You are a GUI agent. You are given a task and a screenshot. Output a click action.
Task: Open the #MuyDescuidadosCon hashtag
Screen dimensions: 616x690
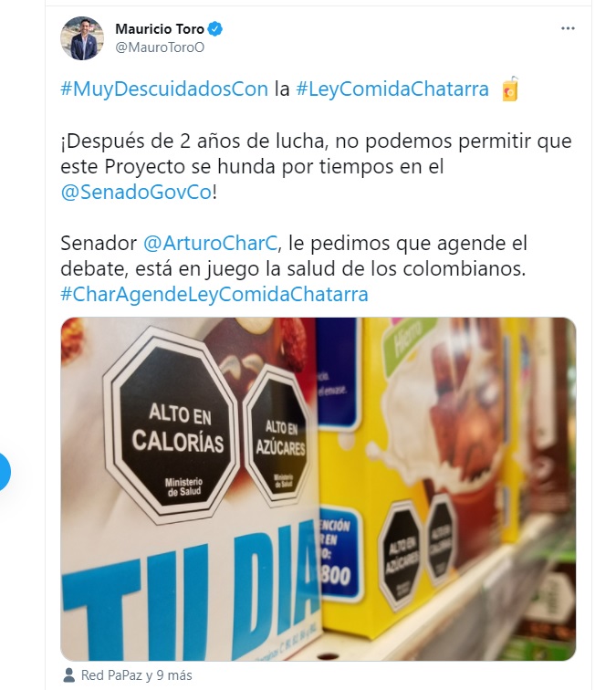click(164, 89)
